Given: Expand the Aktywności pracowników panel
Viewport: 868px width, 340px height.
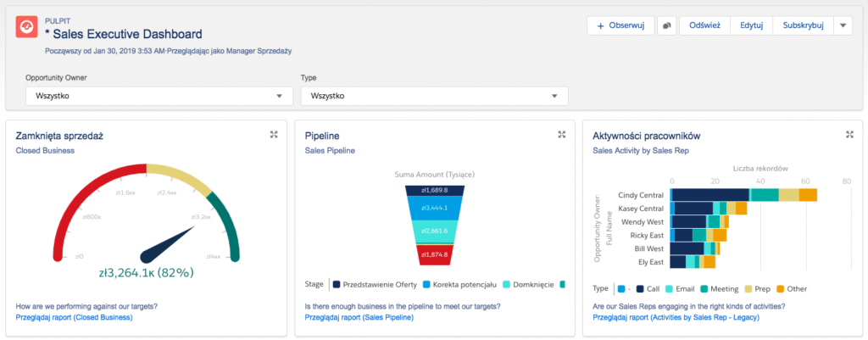Looking at the screenshot, I should click(849, 135).
